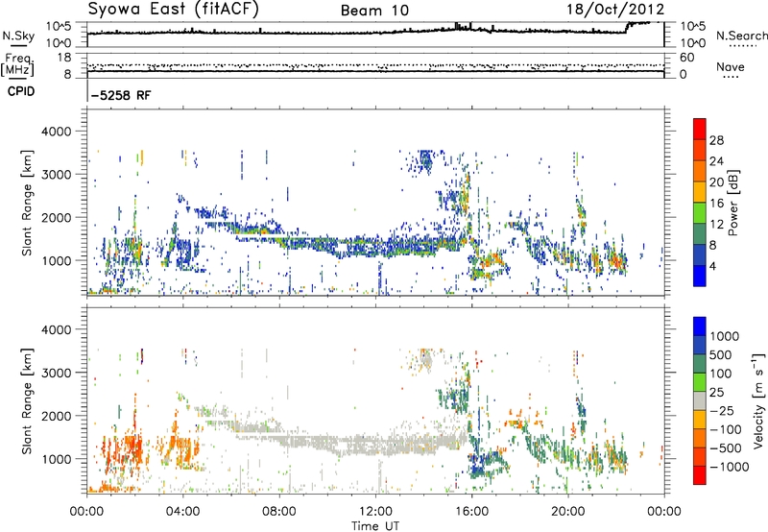This screenshot has width=768, height=532.
Task: Click the "3000" tick on the velocity panel axis
Action: point(56,373)
